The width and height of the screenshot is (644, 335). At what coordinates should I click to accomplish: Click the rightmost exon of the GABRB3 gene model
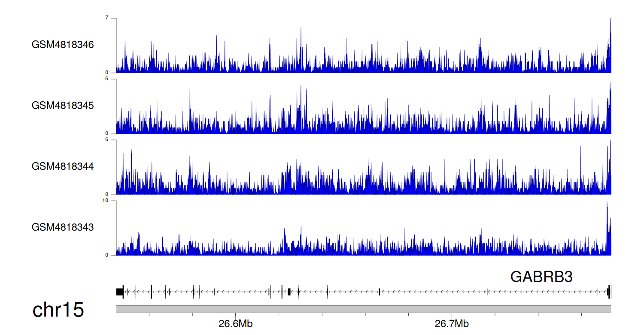[609, 292]
